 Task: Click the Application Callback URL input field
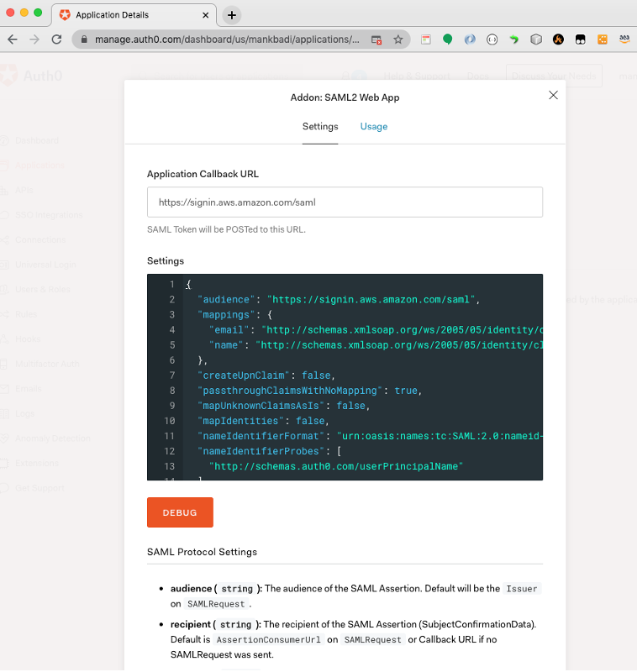tap(345, 202)
